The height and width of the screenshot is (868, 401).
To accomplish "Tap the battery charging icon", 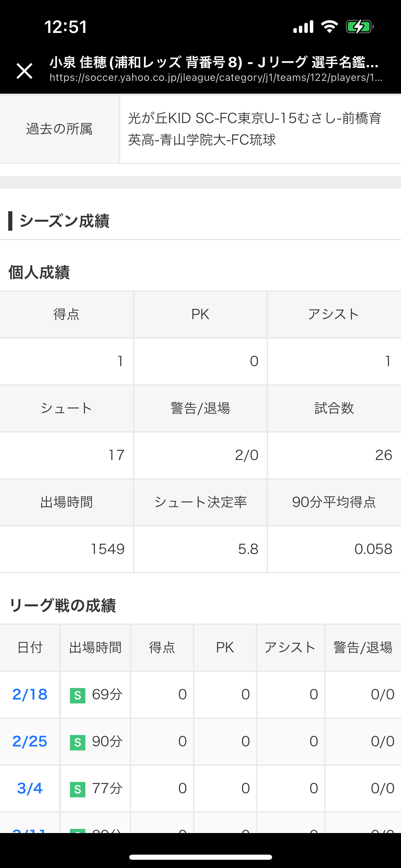I will (x=359, y=26).
